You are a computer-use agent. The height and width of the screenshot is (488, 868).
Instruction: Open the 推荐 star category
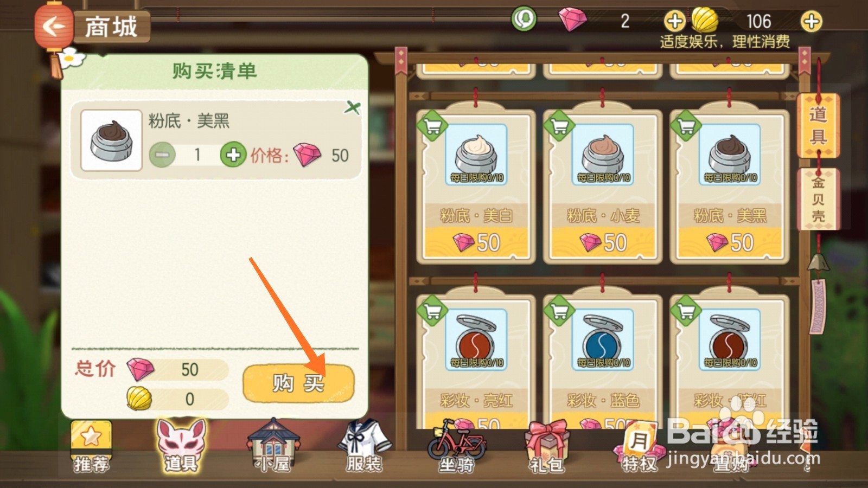(91, 447)
